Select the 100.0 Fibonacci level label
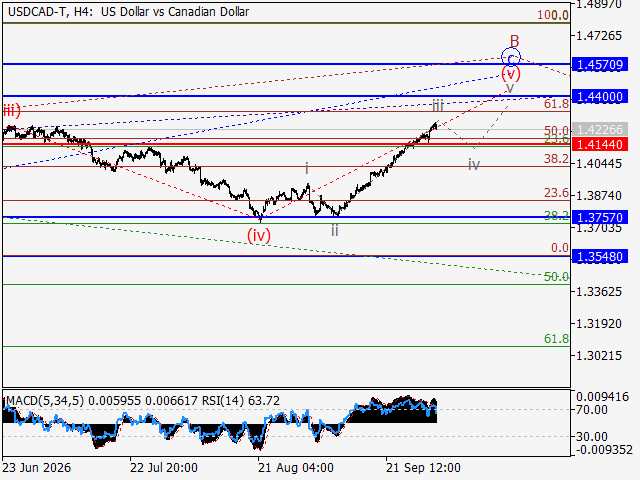 pos(553,15)
